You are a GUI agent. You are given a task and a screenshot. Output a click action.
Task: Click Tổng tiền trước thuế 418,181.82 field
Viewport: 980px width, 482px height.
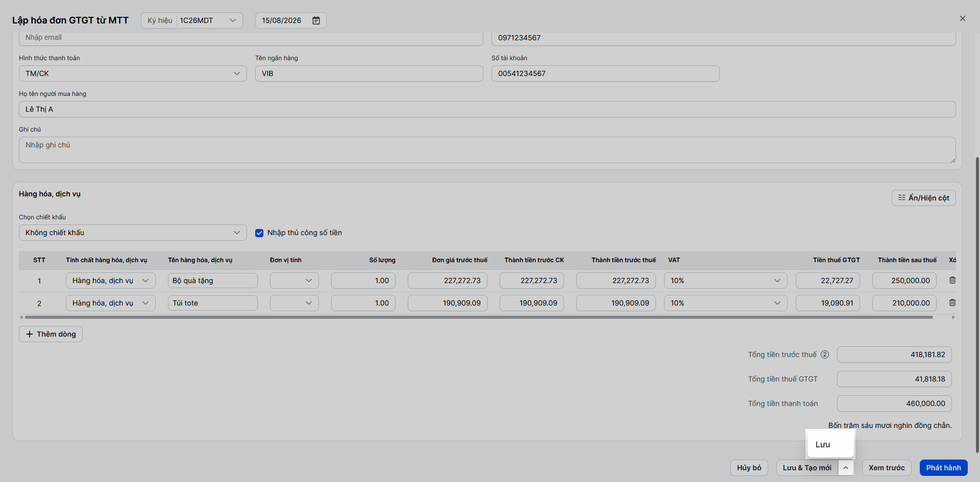894,354
